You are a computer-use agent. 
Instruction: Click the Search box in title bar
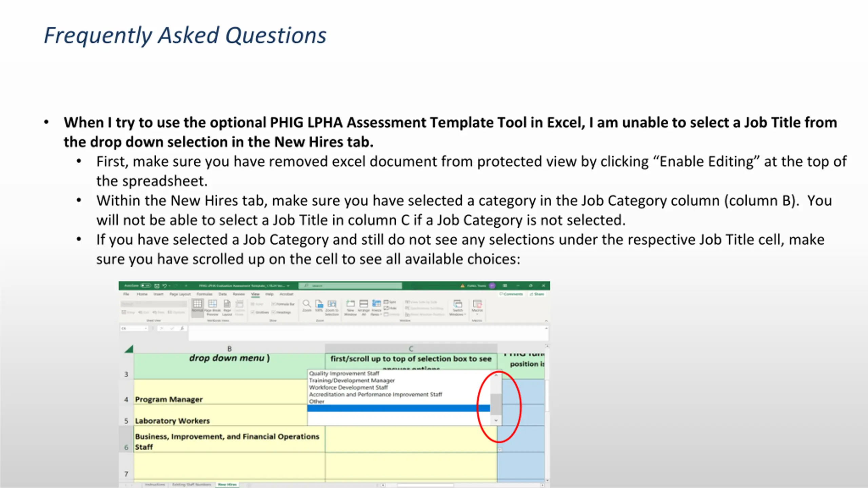[350, 286]
